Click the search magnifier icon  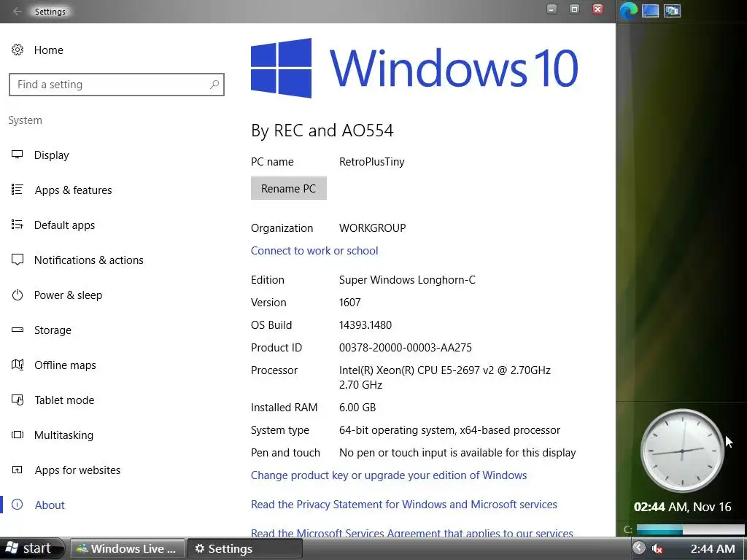(x=214, y=85)
